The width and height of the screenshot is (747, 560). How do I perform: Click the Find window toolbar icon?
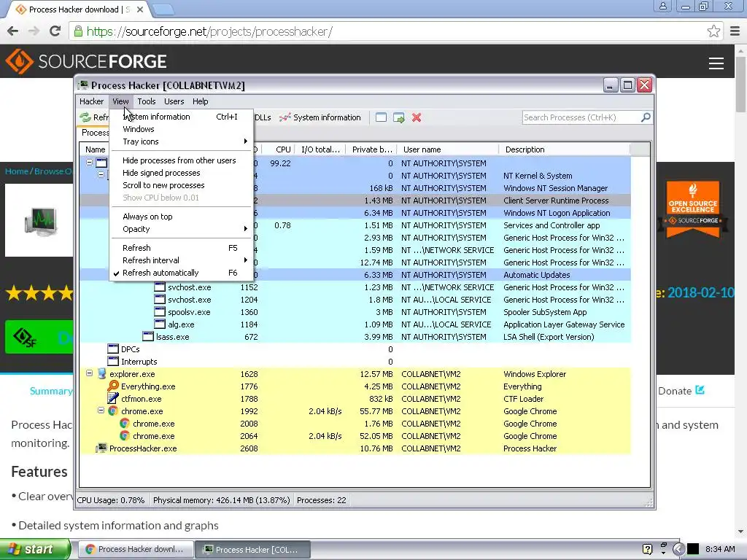(x=381, y=117)
